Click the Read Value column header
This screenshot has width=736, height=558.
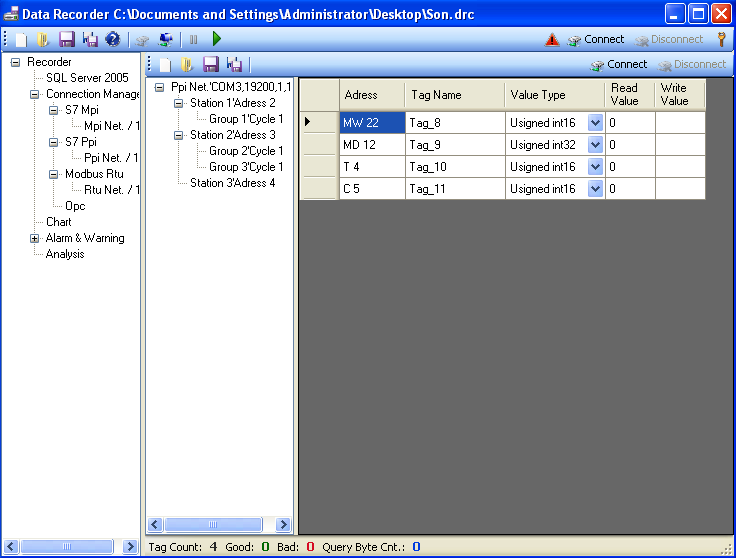point(630,95)
